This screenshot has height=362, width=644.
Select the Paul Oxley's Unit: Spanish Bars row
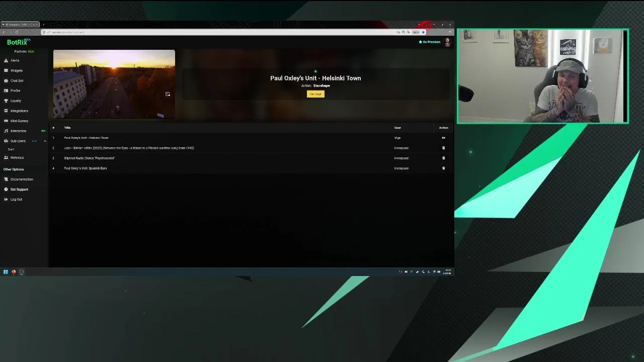[251, 168]
